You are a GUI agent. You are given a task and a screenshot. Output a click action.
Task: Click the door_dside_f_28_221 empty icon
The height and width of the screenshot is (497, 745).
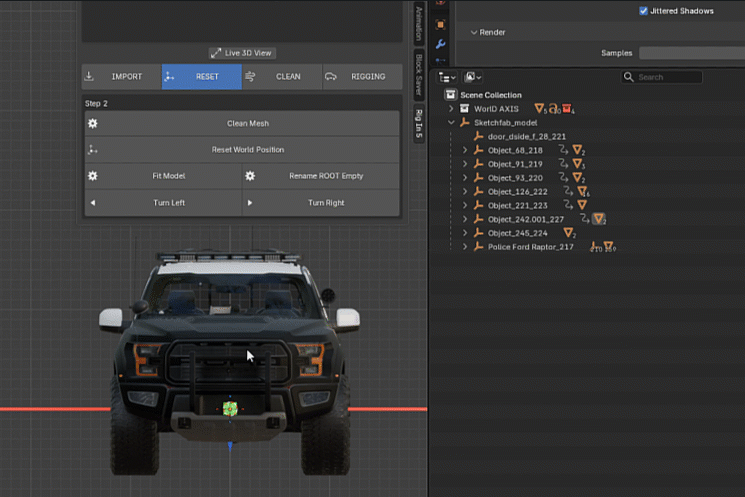pyautogui.click(x=478, y=136)
